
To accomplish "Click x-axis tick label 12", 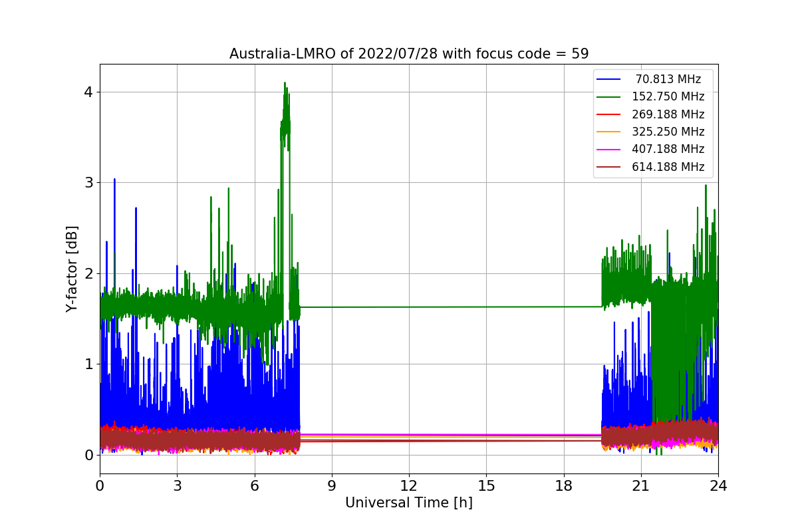I will [x=409, y=486].
